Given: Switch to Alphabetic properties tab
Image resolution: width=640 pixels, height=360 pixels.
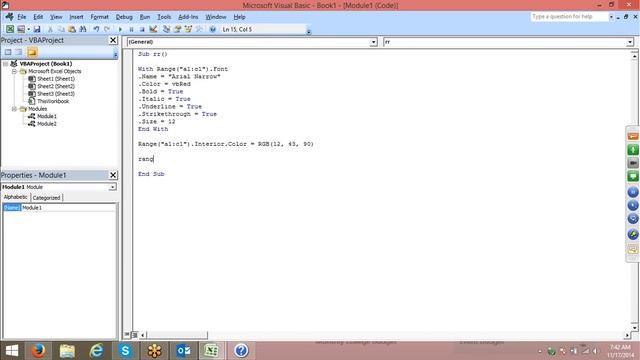Looking at the screenshot, I should 16,197.
